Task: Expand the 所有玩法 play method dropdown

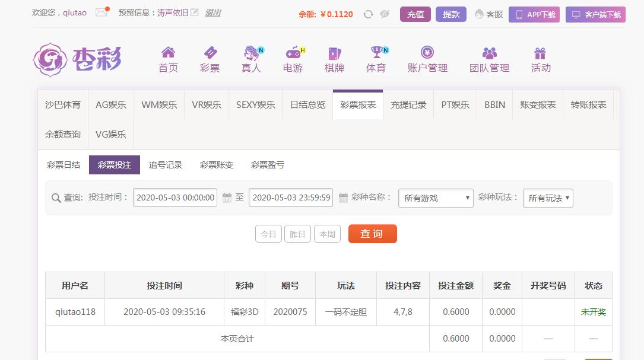Action: [548, 198]
